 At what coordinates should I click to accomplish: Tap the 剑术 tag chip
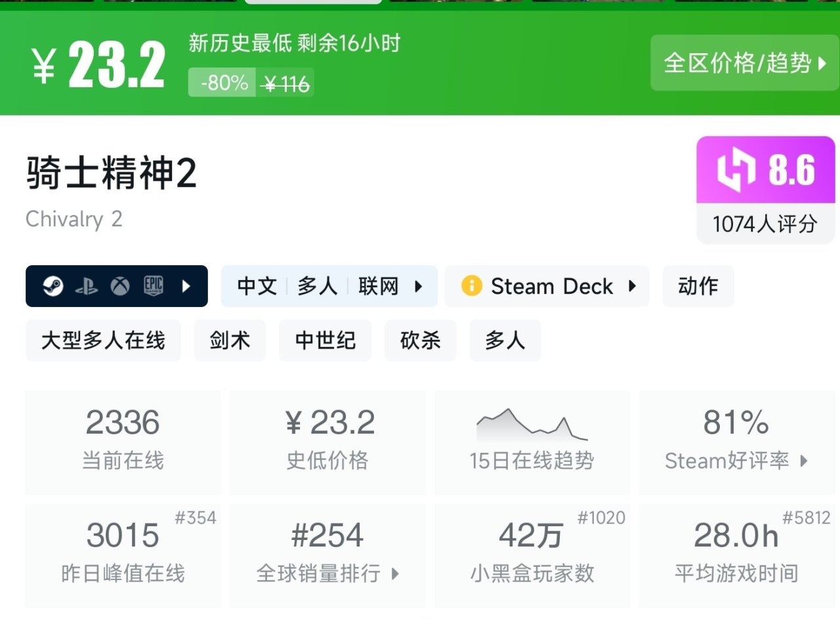pos(230,341)
